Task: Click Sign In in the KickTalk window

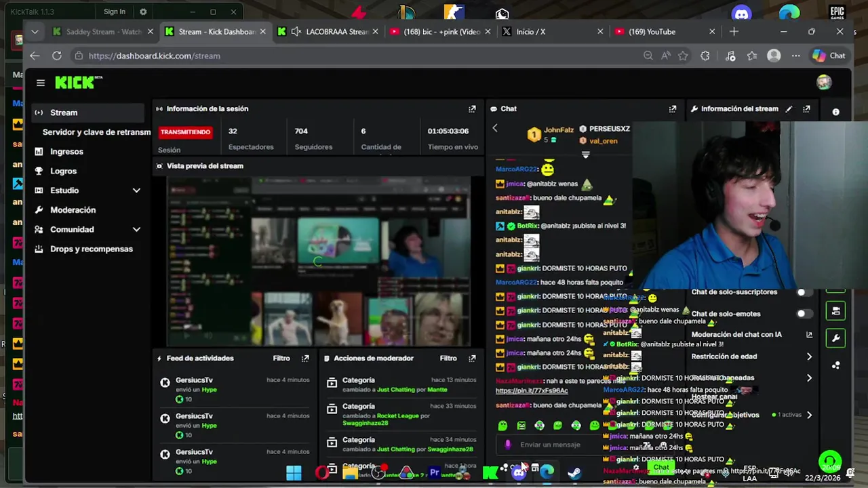Action: click(x=115, y=12)
